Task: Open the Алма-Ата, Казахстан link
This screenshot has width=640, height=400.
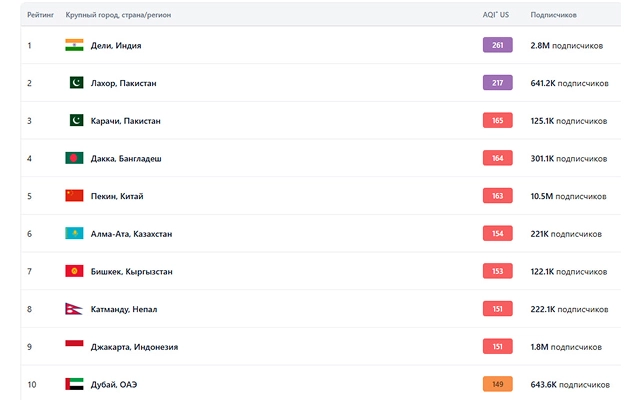Action: coord(132,234)
